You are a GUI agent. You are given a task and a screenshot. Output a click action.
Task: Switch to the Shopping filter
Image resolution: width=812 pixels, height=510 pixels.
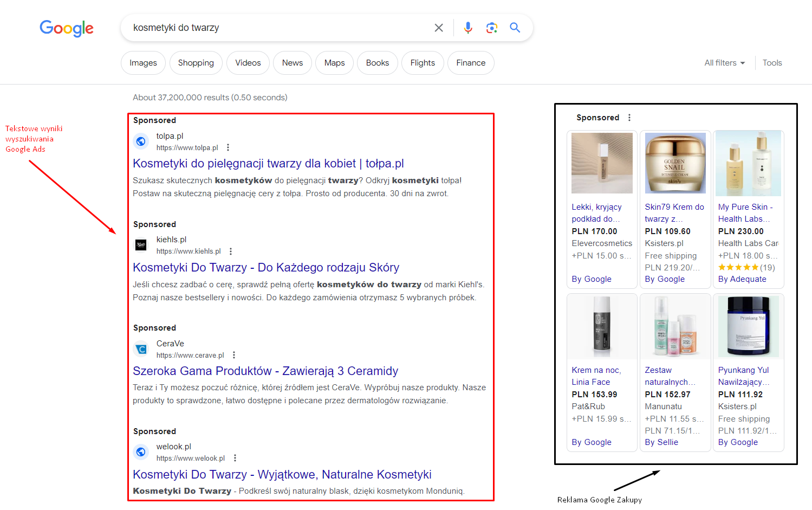tap(196, 63)
